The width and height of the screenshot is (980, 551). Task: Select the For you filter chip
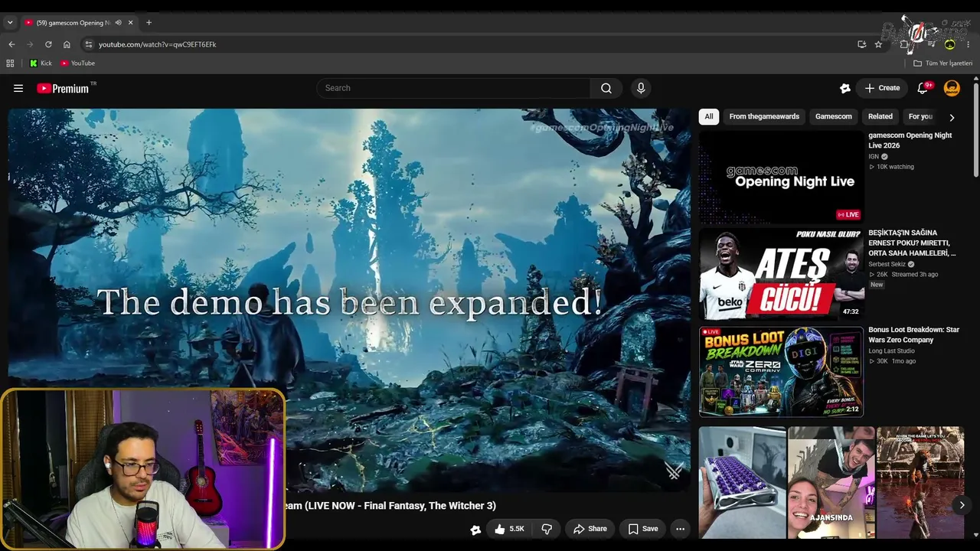pyautogui.click(x=920, y=117)
